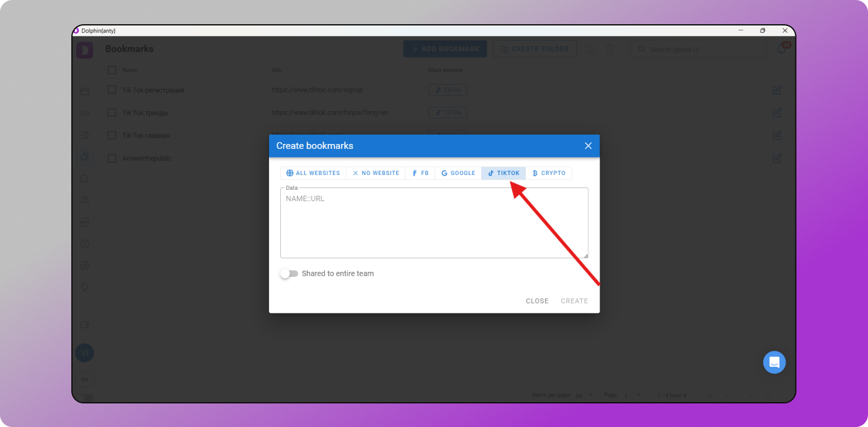Select the TikTok website filter tab
This screenshot has width=868, height=427.
tap(503, 173)
